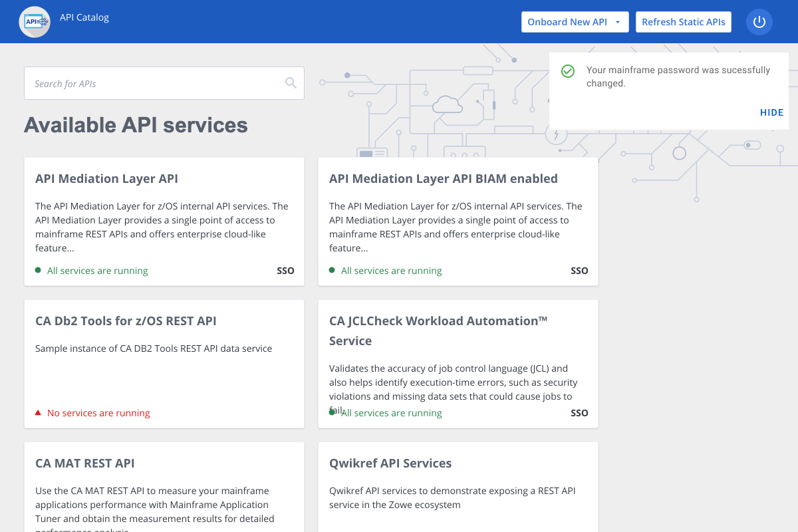The height and width of the screenshot is (532, 798).
Task: Open CA Db2 Tools for z/OS REST API
Action: pyautogui.click(x=164, y=364)
